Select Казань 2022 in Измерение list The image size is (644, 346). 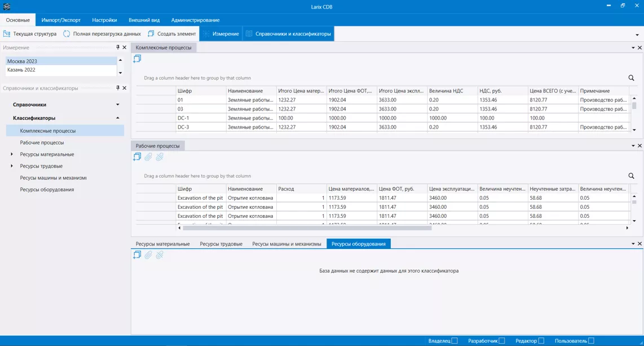click(21, 70)
